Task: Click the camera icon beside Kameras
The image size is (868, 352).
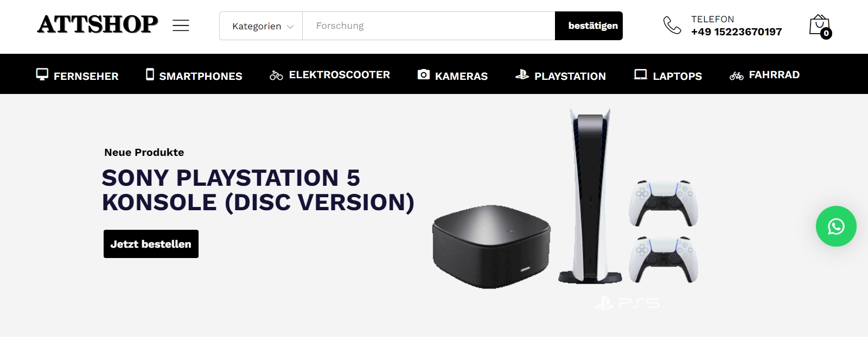Action: [x=424, y=74]
